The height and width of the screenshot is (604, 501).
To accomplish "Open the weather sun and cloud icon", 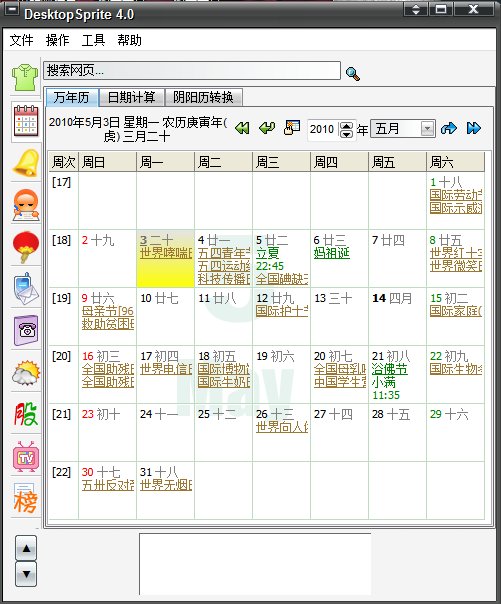I will 26,372.
